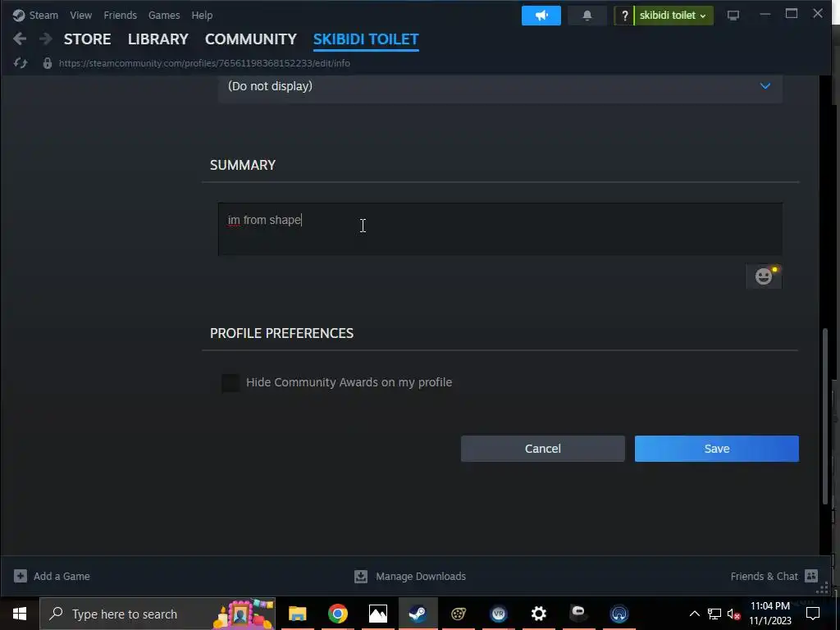Switch to the STORE tab

point(87,39)
